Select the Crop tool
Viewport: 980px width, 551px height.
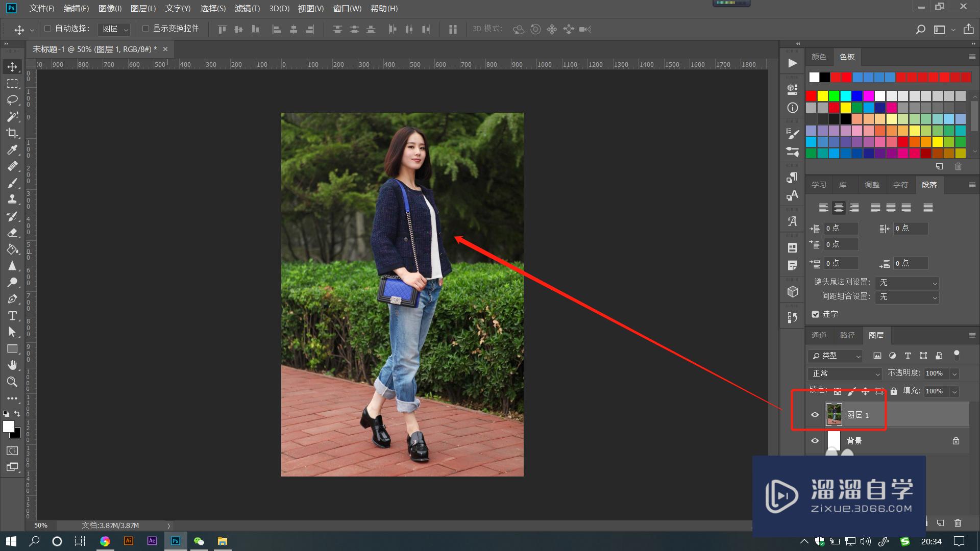(13, 133)
